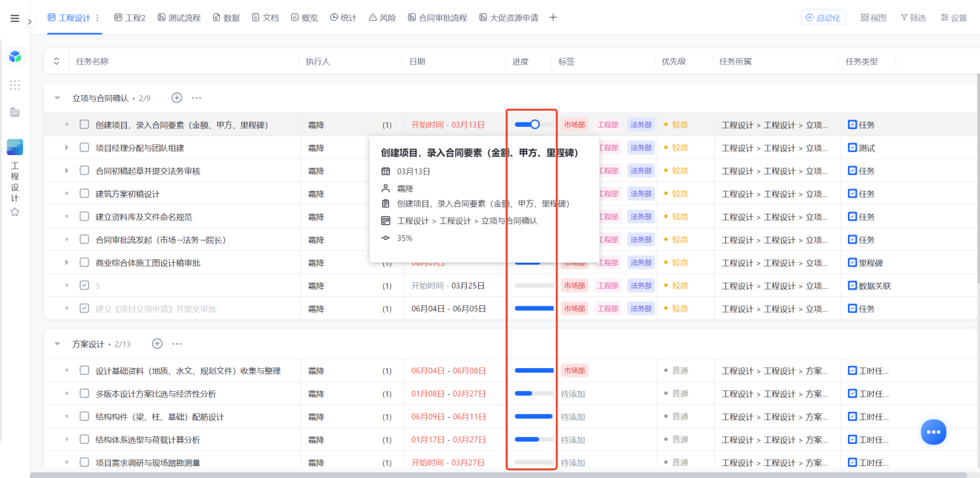Open the 筛选 filter button
The image size is (980, 478).
(x=913, y=18)
